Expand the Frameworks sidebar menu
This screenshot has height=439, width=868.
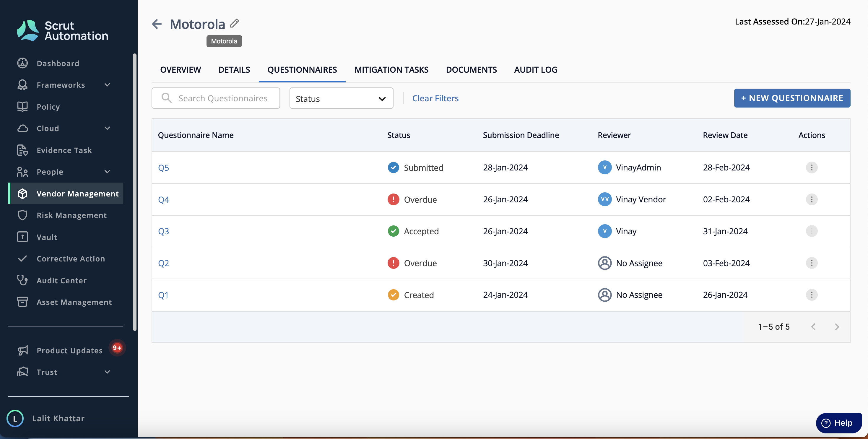tap(107, 85)
